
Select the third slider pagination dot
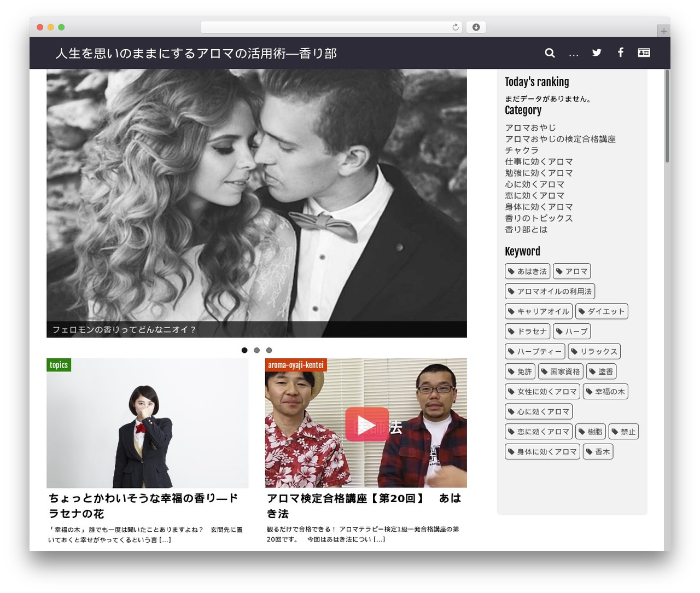(269, 350)
